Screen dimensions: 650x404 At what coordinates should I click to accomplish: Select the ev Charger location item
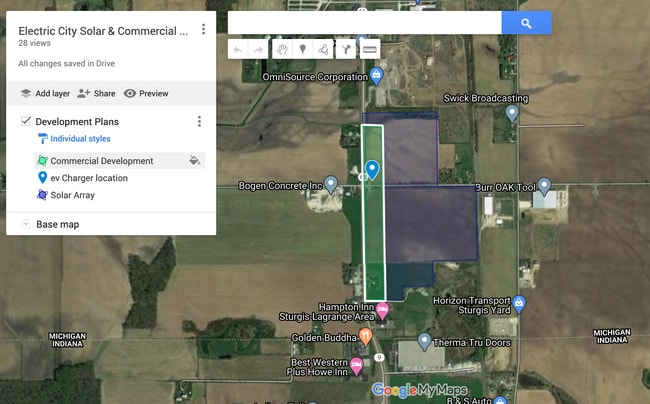coord(89,178)
